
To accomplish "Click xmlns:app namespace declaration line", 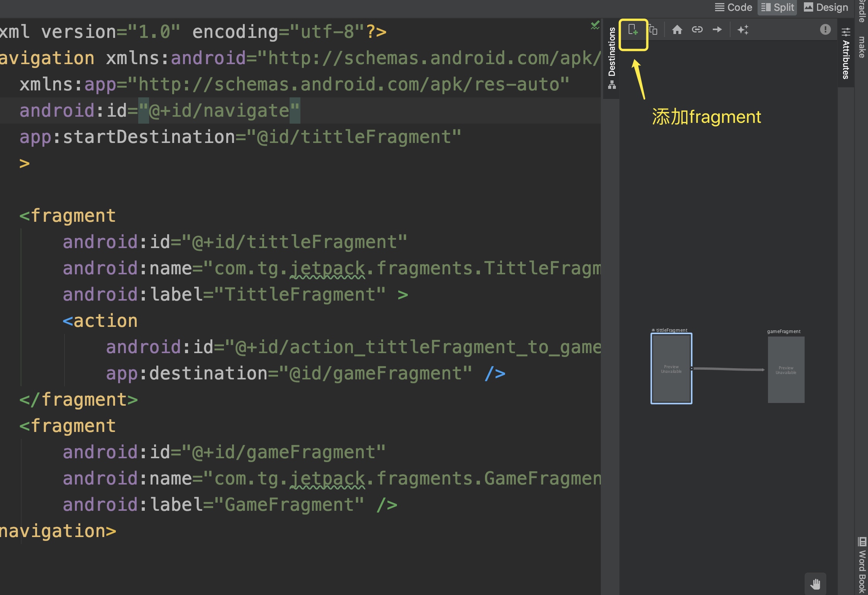I will tap(294, 85).
